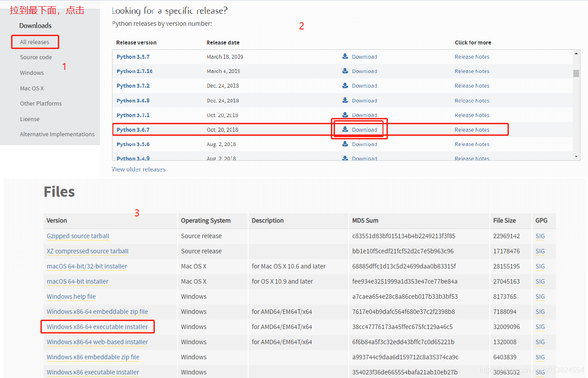Open SIG for macOS 64-bit installer
The width and height of the screenshot is (588, 378).
(x=540, y=281)
